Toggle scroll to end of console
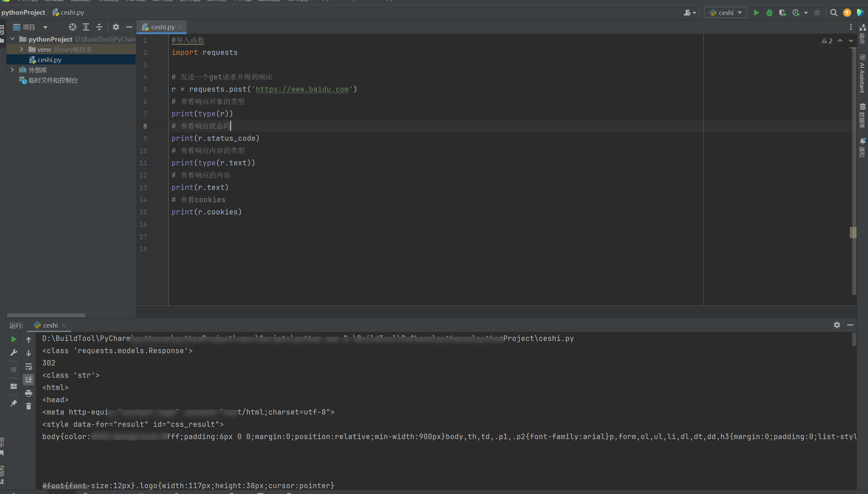This screenshot has width=868, height=494. tap(29, 379)
